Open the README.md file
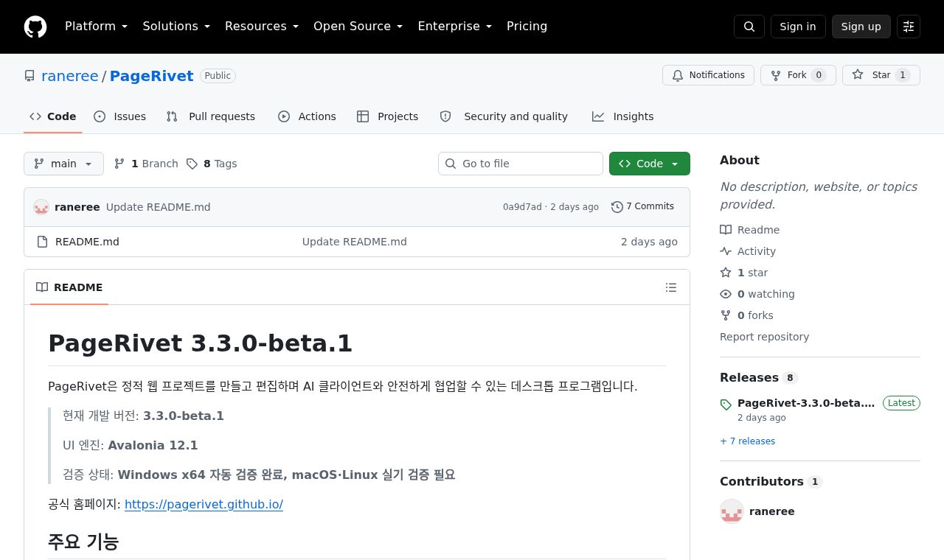944x560 pixels. 87,242
